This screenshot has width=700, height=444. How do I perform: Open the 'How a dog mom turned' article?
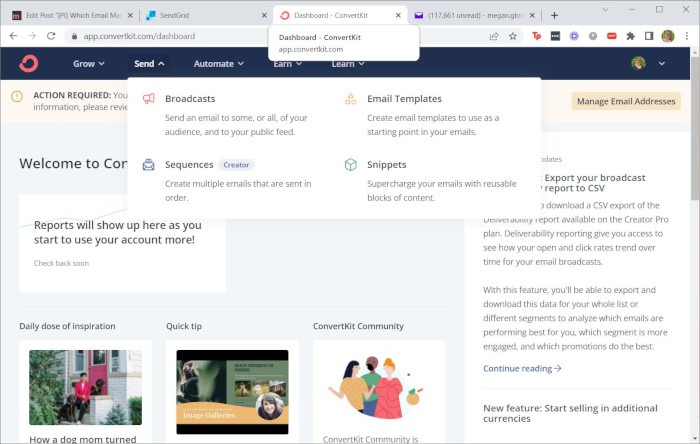pyautogui.click(x=83, y=439)
